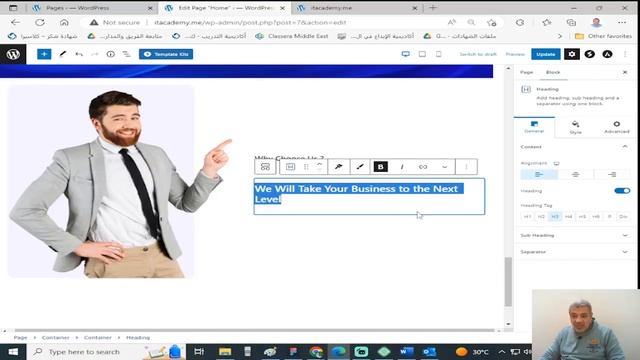Switch to the Page sidebar tab

click(x=527, y=72)
